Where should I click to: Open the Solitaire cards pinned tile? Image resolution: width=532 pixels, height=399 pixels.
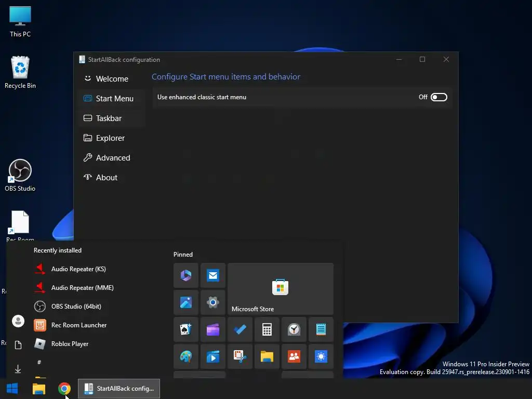pos(186,329)
